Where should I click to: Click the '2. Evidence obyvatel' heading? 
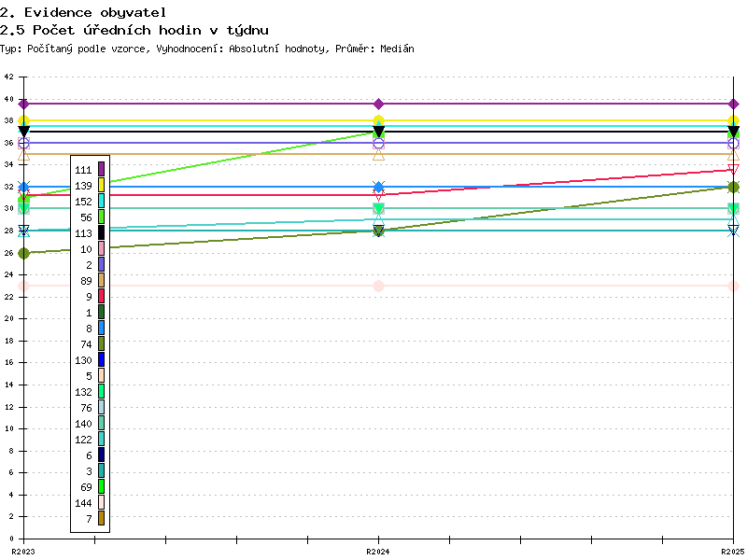tap(83, 12)
